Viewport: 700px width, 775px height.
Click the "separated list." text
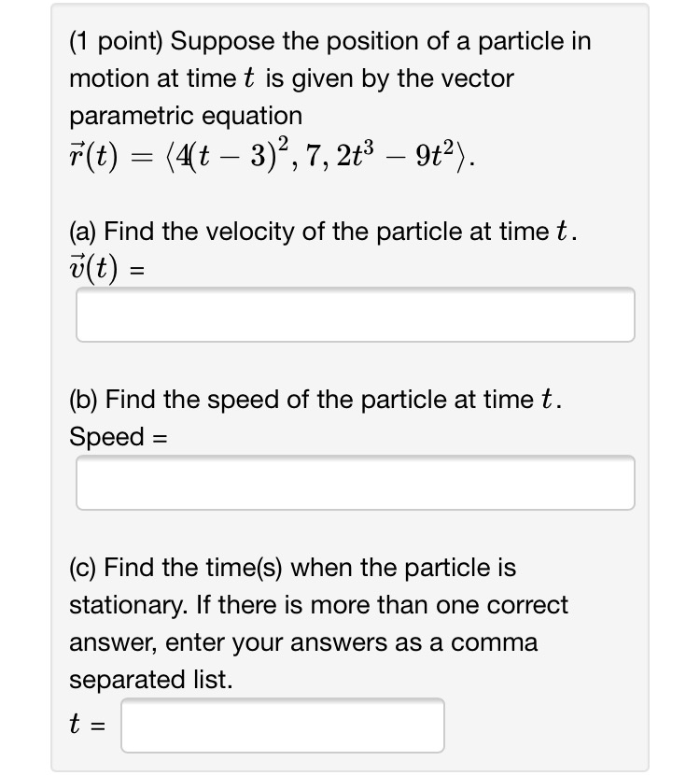pos(151,680)
